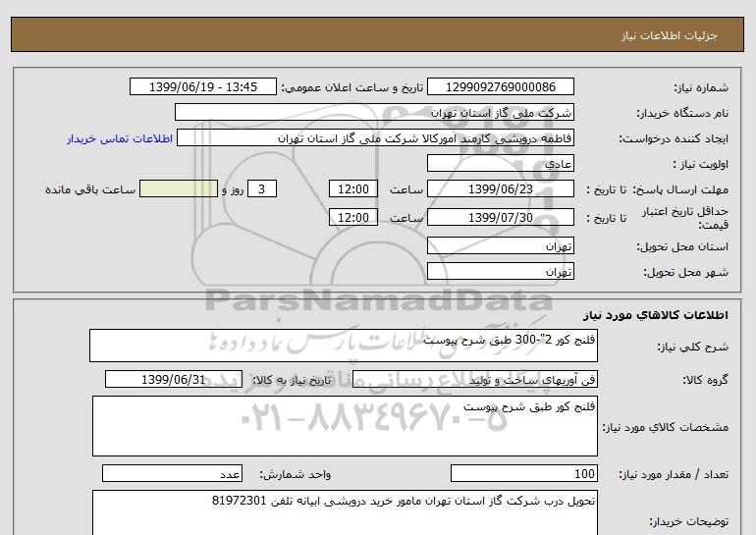
Task: Click the label ایجاد کننده درخواست
Action: 674,138
